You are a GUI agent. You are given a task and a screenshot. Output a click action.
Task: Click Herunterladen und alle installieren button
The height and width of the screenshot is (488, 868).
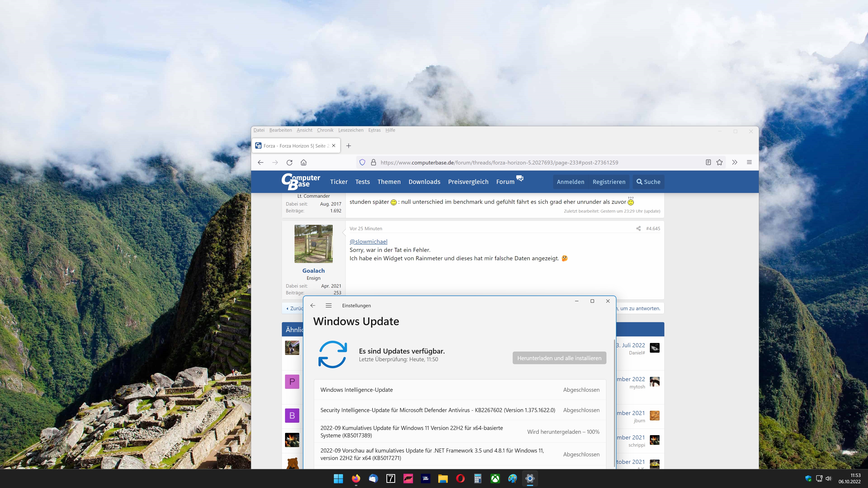tap(559, 358)
